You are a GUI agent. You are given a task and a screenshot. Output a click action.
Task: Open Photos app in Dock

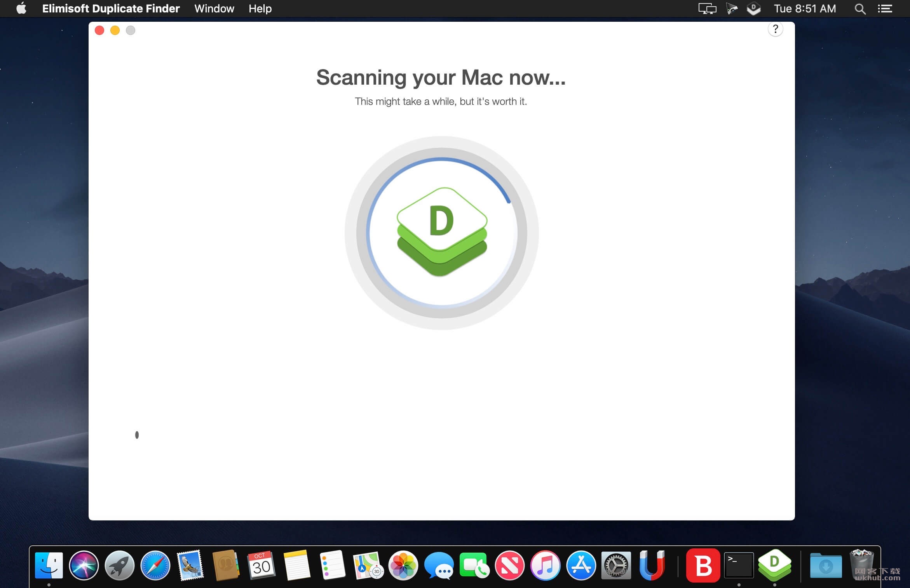pyautogui.click(x=403, y=565)
